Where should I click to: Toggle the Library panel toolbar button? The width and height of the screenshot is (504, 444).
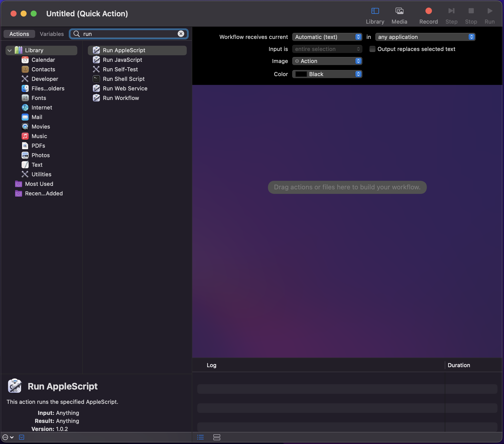click(375, 16)
